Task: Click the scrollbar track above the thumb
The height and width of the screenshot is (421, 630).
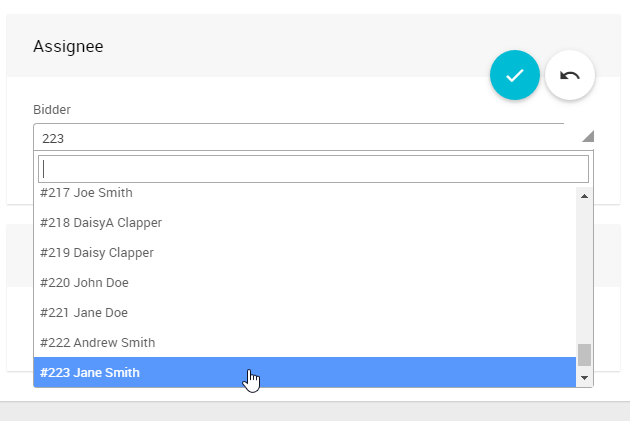Action: pyautogui.click(x=584, y=270)
